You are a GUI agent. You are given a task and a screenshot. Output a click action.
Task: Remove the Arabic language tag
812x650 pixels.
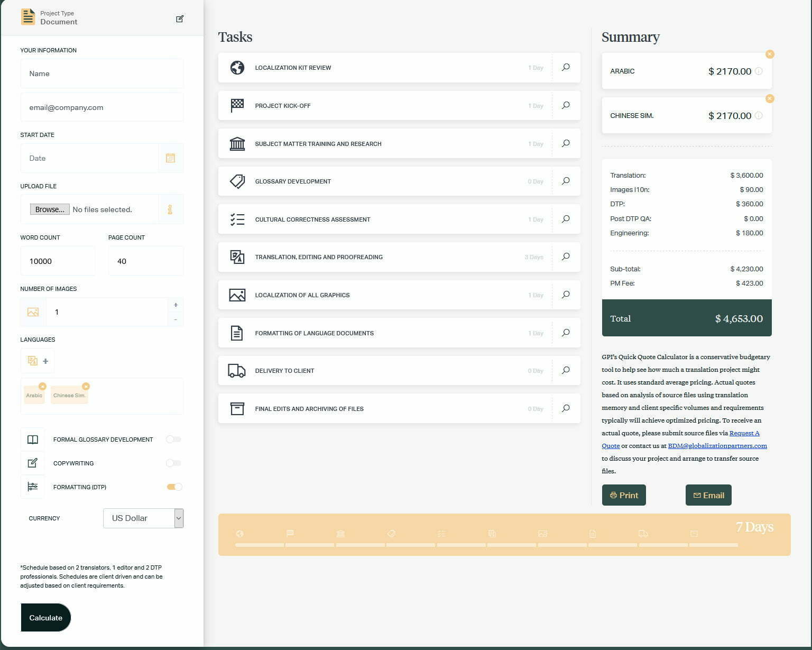point(42,387)
